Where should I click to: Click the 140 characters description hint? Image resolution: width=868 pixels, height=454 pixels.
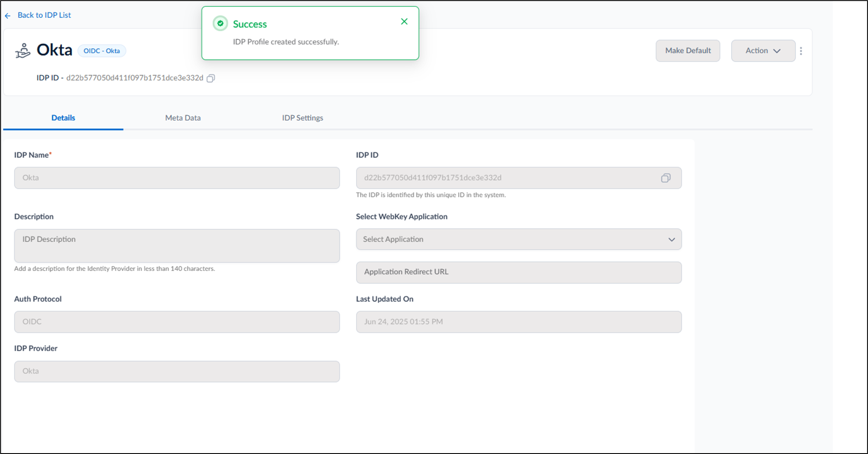pos(114,269)
